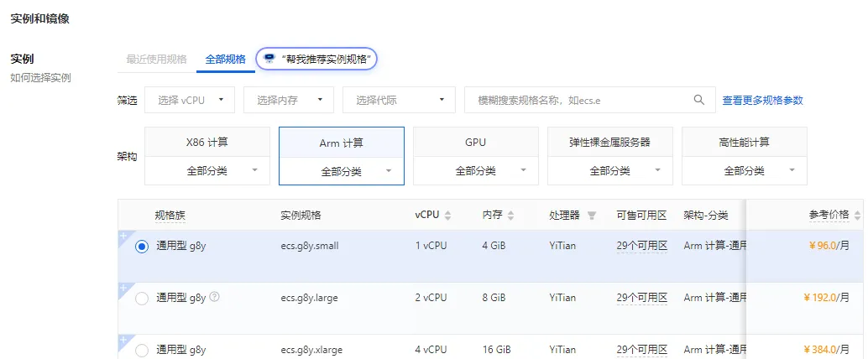Open 查看更多规格参数 link

[762, 100]
